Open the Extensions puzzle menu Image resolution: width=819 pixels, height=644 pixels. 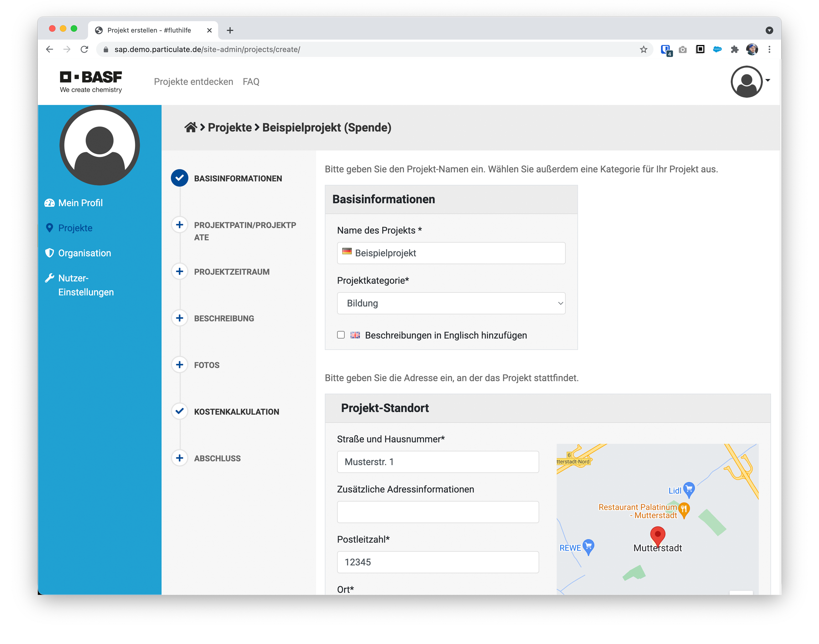(734, 49)
